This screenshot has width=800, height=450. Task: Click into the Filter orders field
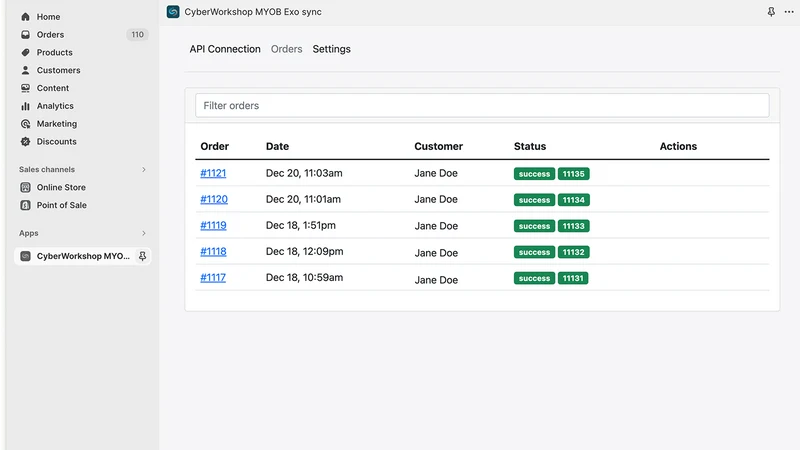482,105
